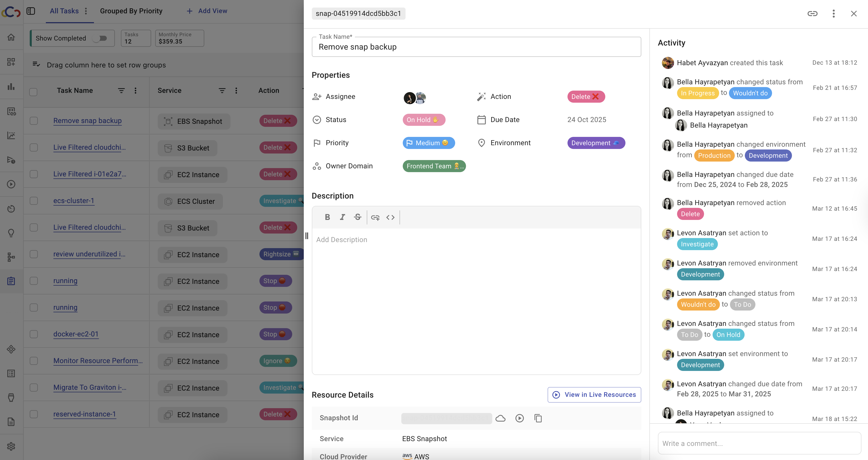This screenshot has width=868, height=460.
Task: Copy task link with chain icon
Action: click(812, 14)
